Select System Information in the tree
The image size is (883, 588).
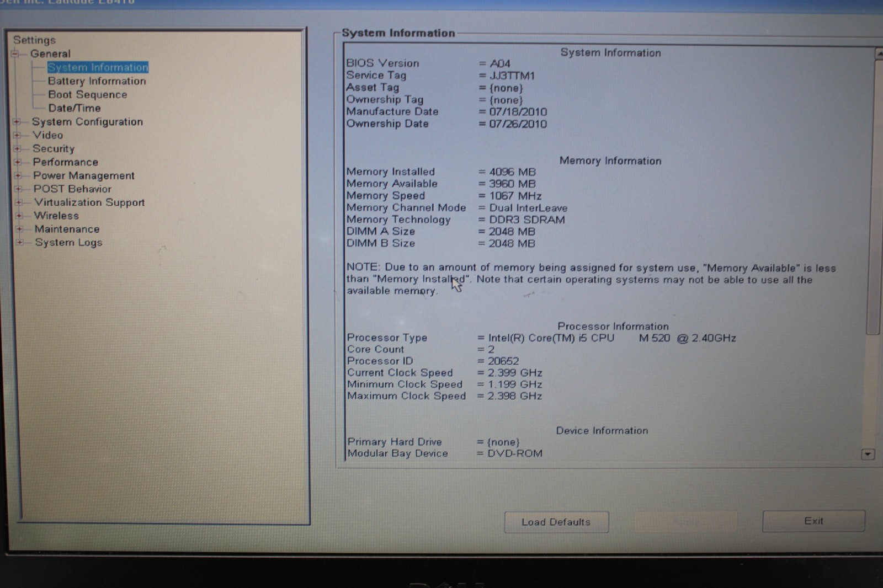point(98,67)
